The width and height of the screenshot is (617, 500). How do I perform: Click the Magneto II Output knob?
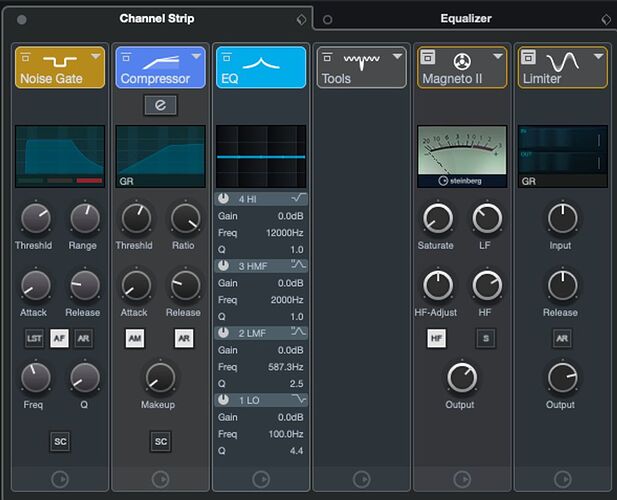click(x=462, y=378)
